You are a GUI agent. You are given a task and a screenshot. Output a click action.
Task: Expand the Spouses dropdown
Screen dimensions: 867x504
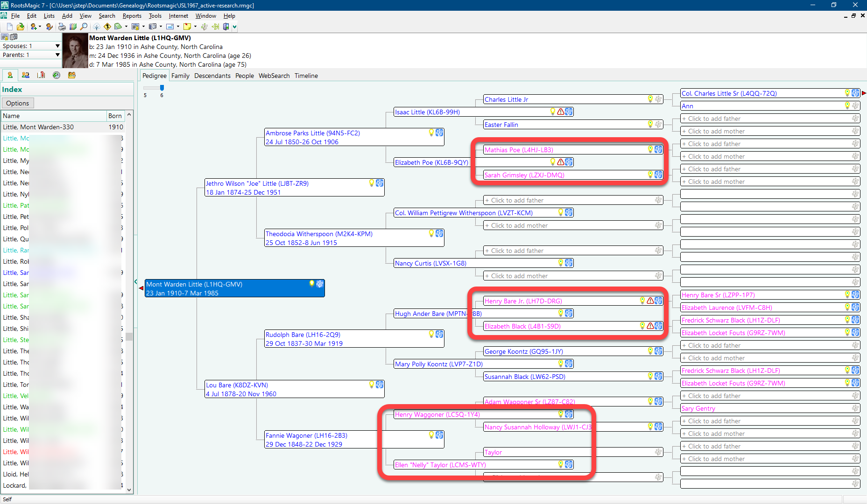pyautogui.click(x=57, y=46)
